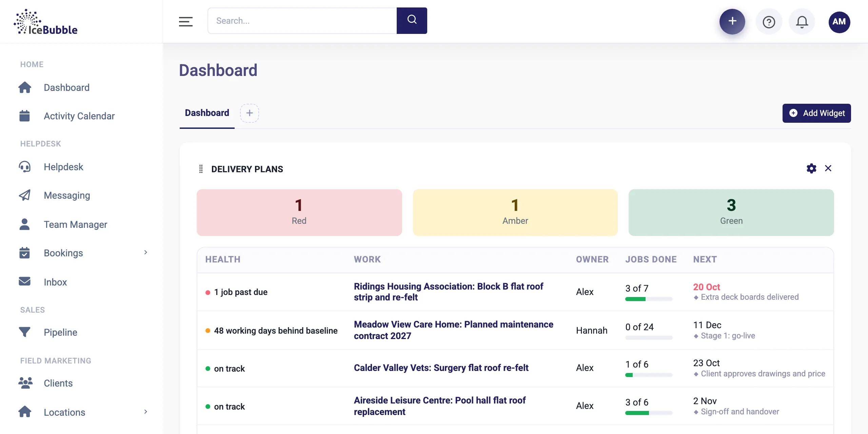Viewport: 868px width, 434px height.
Task: Click the Team Manager person icon
Action: (x=24, y=224)
